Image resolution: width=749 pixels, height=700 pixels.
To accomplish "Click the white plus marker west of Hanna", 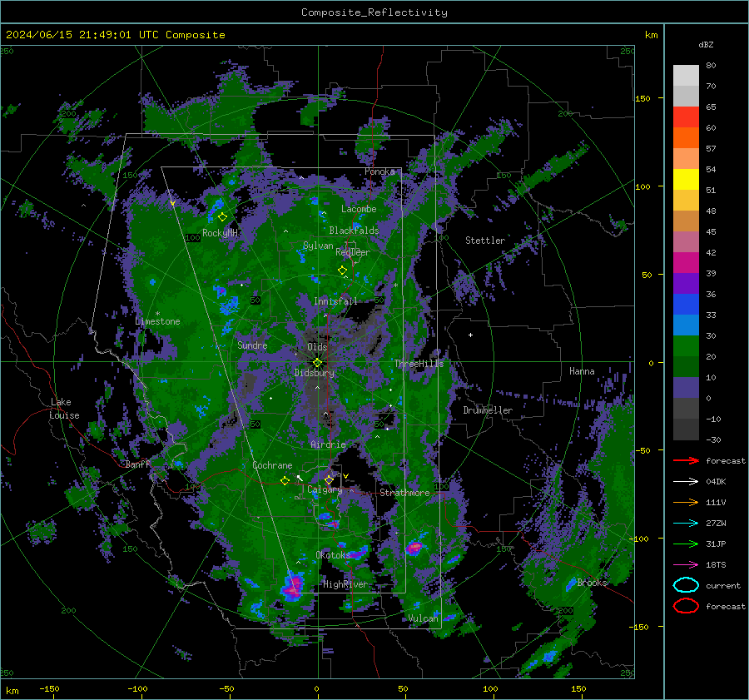I will point(470,335).
